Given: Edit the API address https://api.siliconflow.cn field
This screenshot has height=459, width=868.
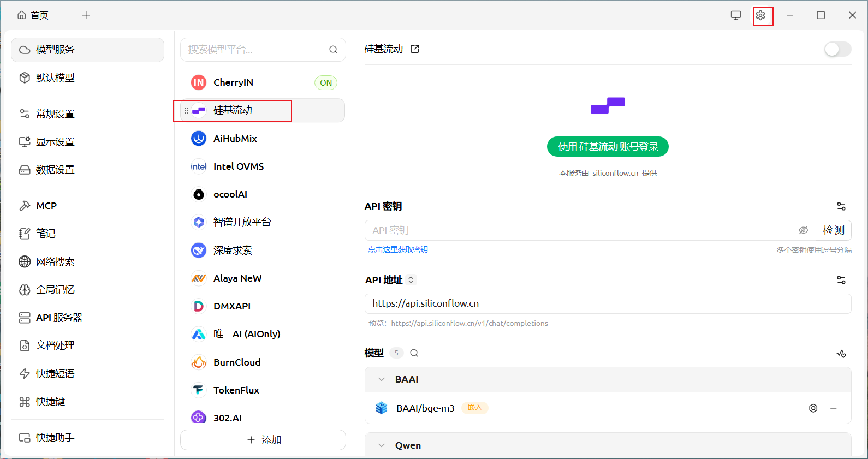Looking at the screenshot, I should [x=608, y=303].
